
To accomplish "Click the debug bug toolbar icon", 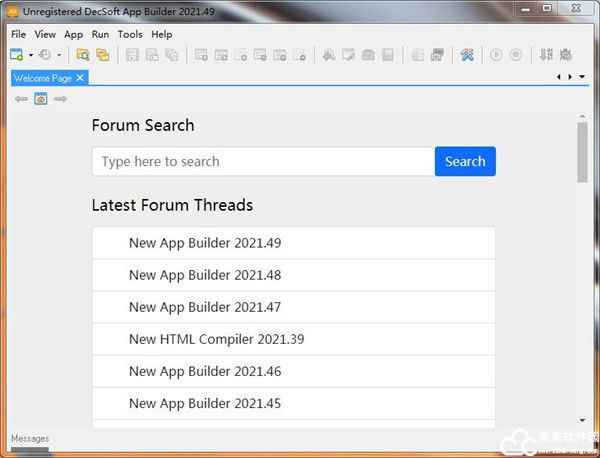I will click(x=565, y=55).
